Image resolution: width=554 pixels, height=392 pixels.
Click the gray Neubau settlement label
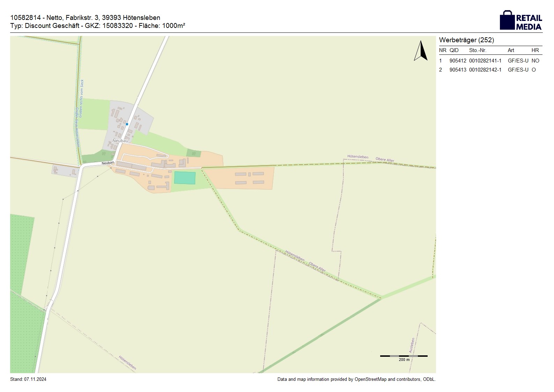pos(120,141)
